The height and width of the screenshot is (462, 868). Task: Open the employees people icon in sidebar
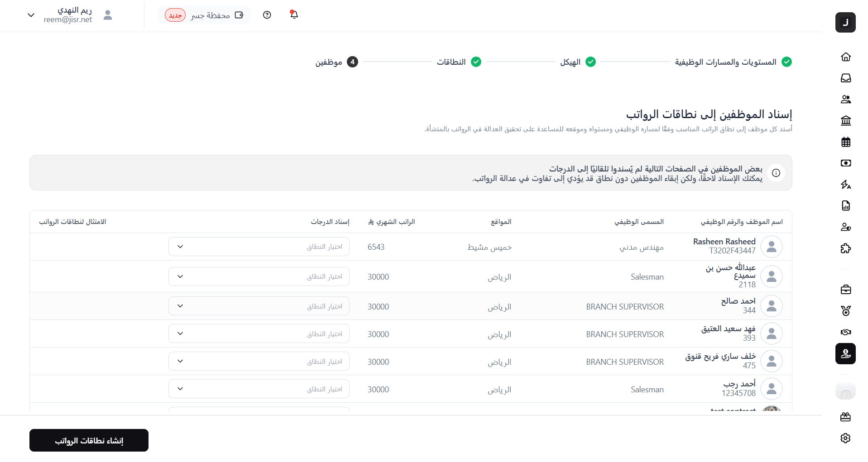[x=845, y=100]
